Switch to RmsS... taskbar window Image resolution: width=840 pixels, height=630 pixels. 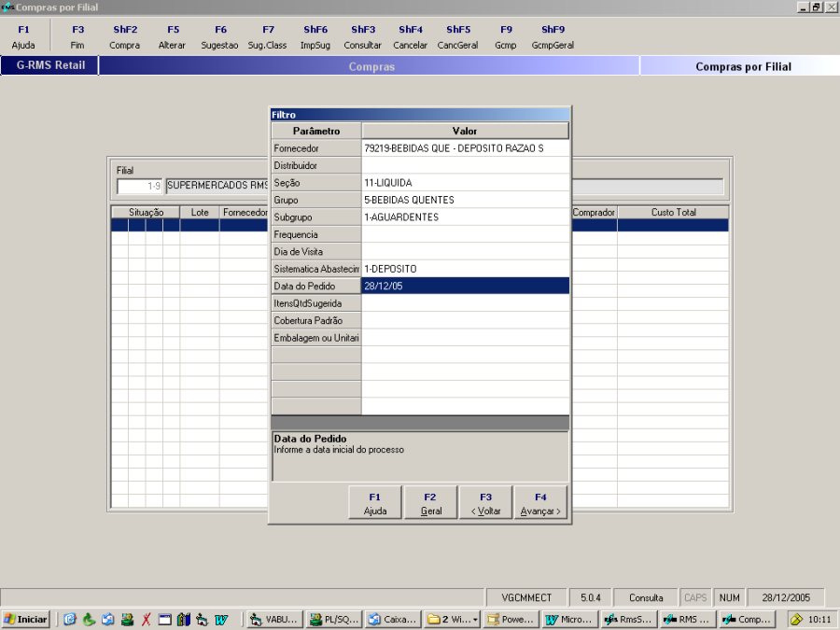point(628,620)
